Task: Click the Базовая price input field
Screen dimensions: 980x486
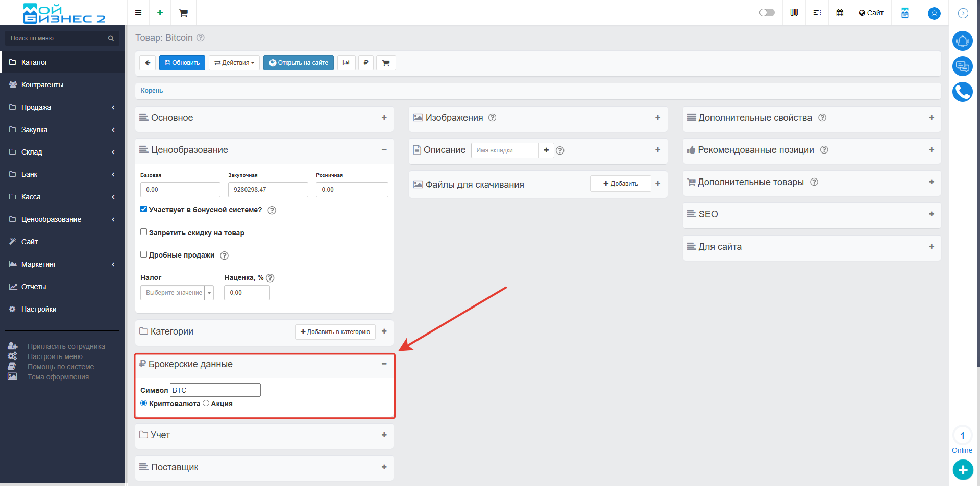Action: tap(180, 190)
